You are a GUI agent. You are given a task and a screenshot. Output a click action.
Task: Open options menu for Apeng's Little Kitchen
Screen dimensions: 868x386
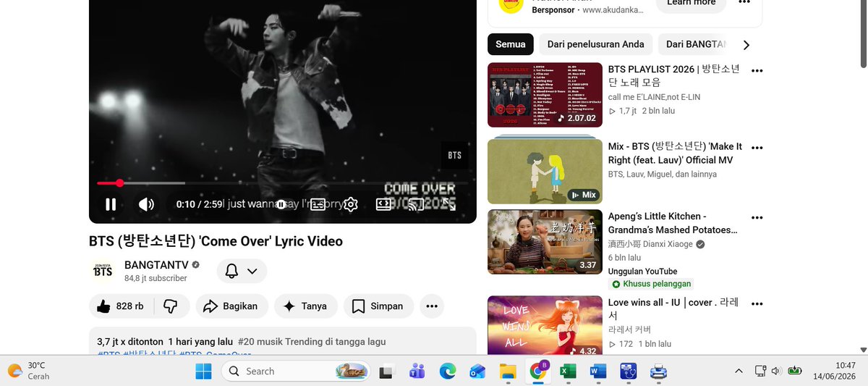coord(757,217)
